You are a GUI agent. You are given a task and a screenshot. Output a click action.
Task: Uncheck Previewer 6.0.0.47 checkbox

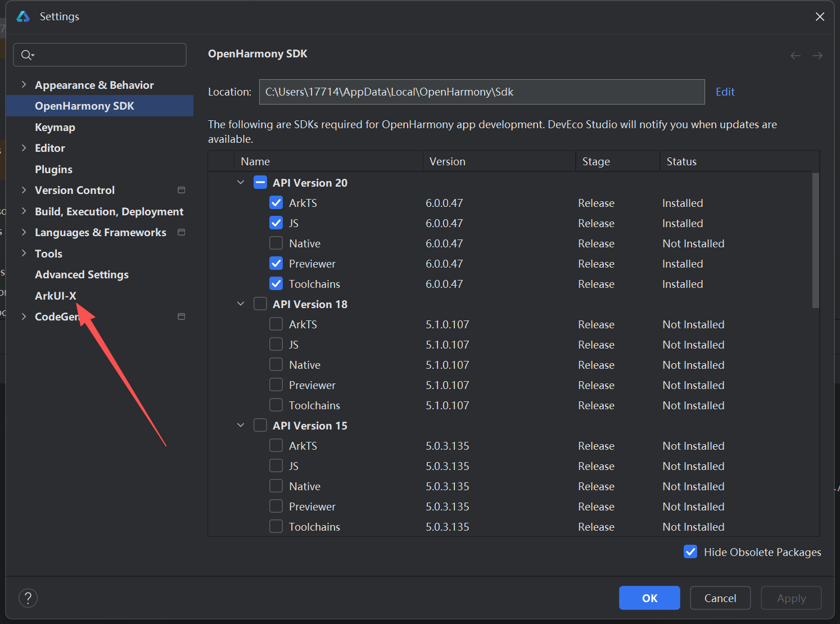click(276, 264)
